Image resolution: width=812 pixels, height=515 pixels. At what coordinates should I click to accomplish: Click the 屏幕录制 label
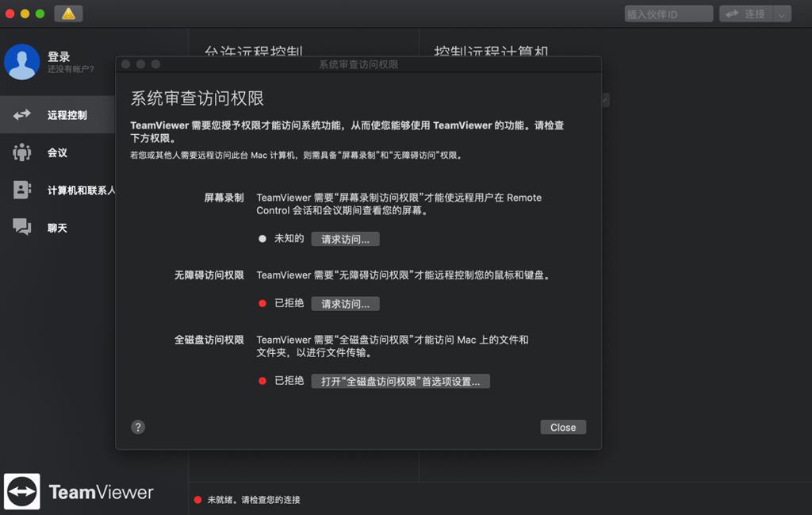[x=224, y=198]
